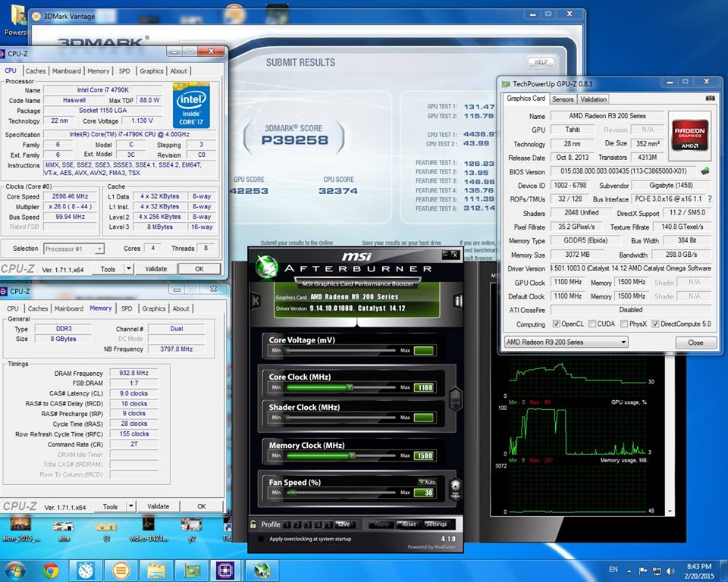Switch to the Sensors tab in GPU-Z
The image size is (728, 582).
pyautogui.click(x=564, y=99)
